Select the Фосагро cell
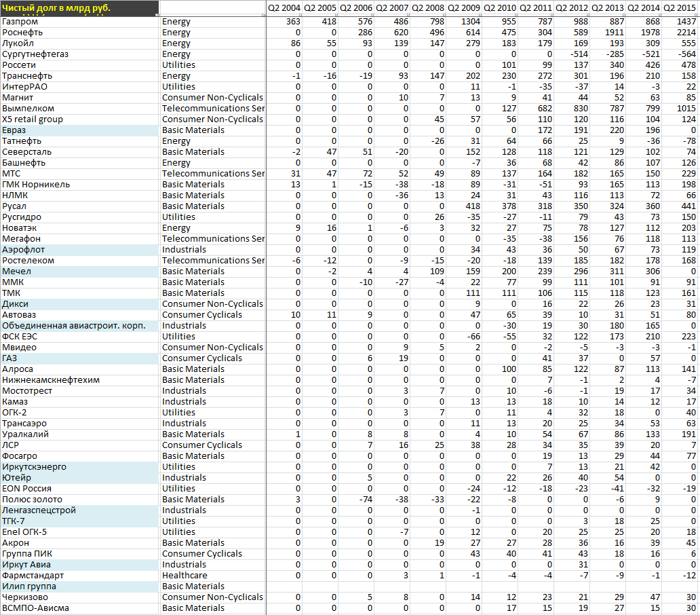 (79, 456)
